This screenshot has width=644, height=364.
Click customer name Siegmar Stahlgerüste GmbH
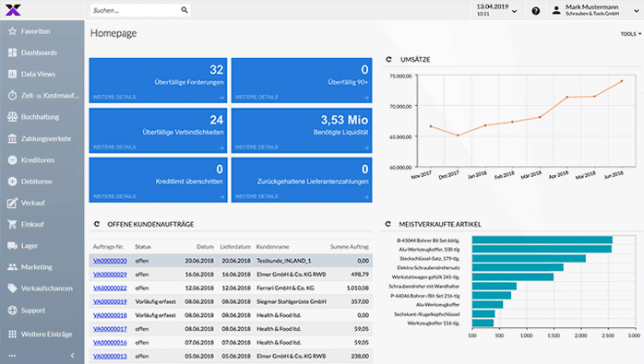(x=292, y=301)
